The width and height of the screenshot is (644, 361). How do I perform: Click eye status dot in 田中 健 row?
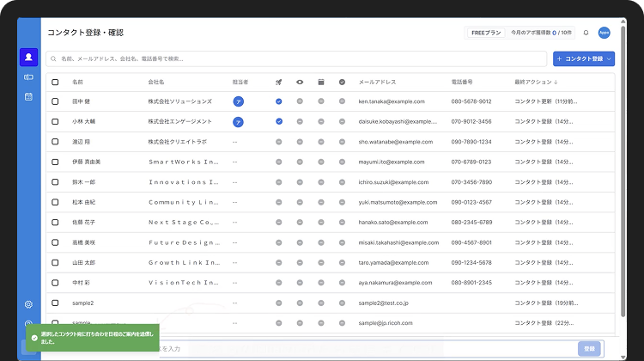coord(300,101)
